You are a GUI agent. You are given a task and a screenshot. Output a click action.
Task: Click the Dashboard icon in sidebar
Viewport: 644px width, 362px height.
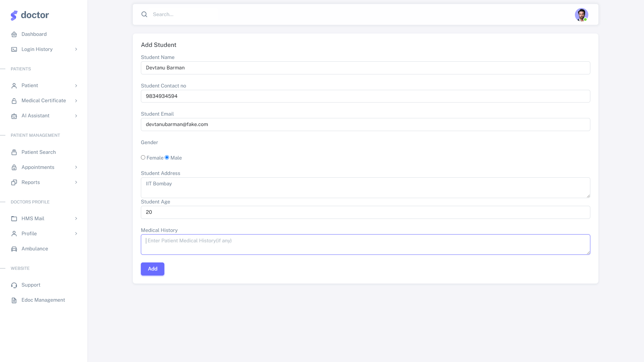14,34
